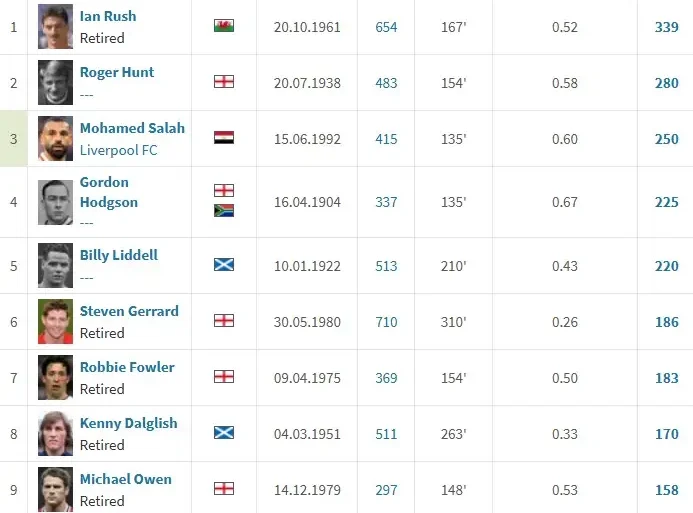Click the South Africa flag for Gordon Hodgson
The width and height of the screenshot is (693, 513).
(x=224, y=211)
